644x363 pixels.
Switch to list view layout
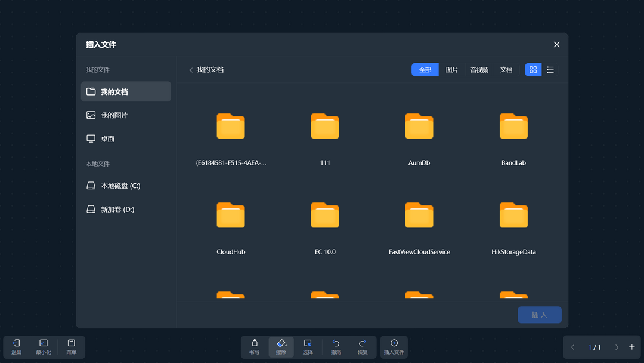(550, 70)
